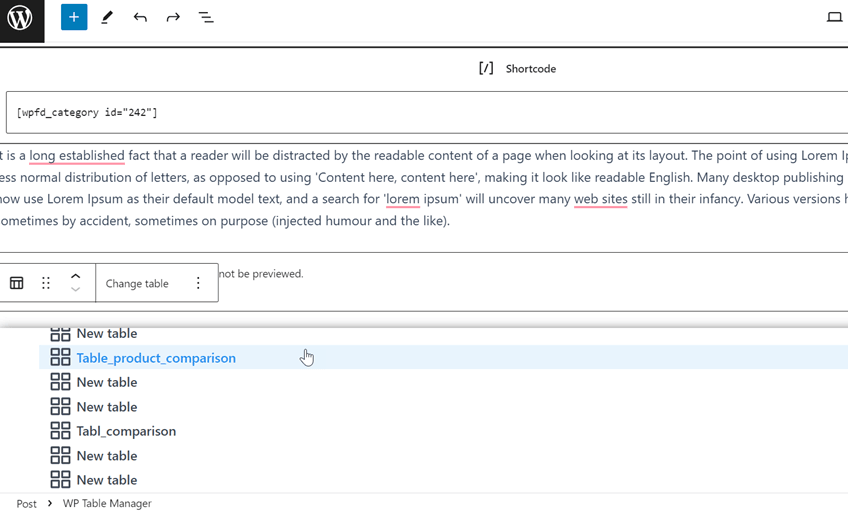Click the table block type icon
Viewport: 848px width, 512px height.
click(x=17, y=283)
